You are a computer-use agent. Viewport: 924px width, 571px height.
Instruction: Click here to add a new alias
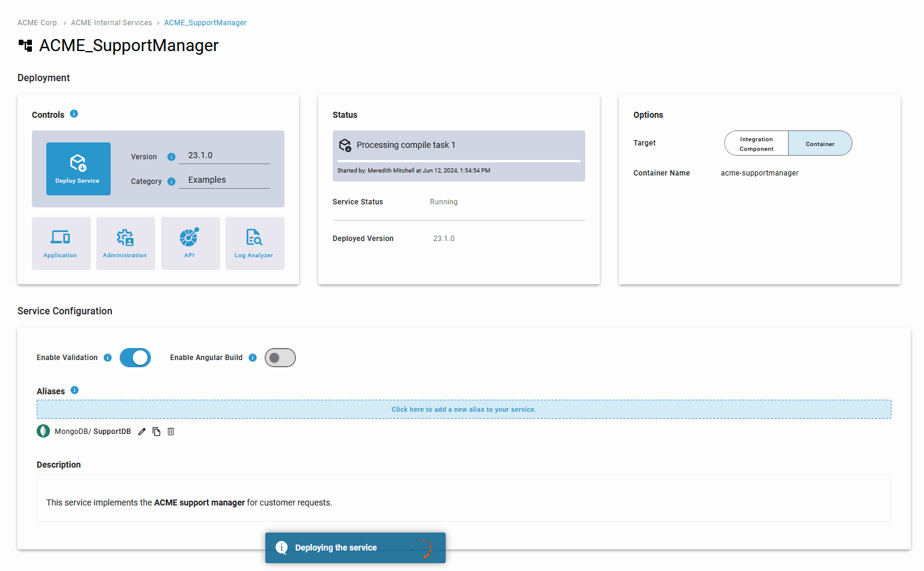[463, 409]
